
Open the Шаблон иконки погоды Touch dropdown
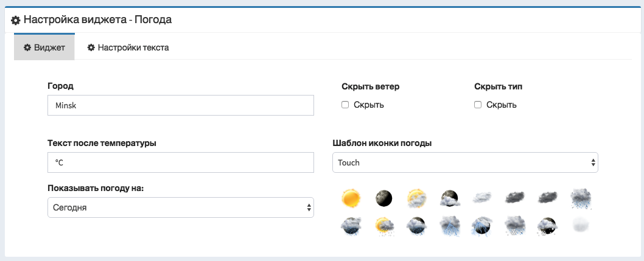click(x=465, y=162)
